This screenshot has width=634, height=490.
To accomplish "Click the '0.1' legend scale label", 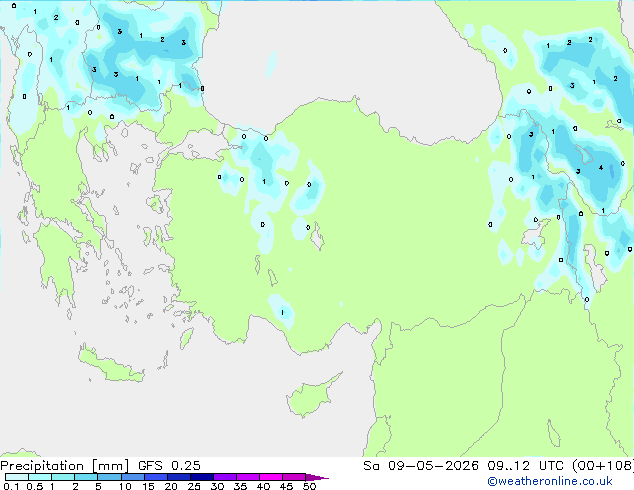I will click(11, 486).
